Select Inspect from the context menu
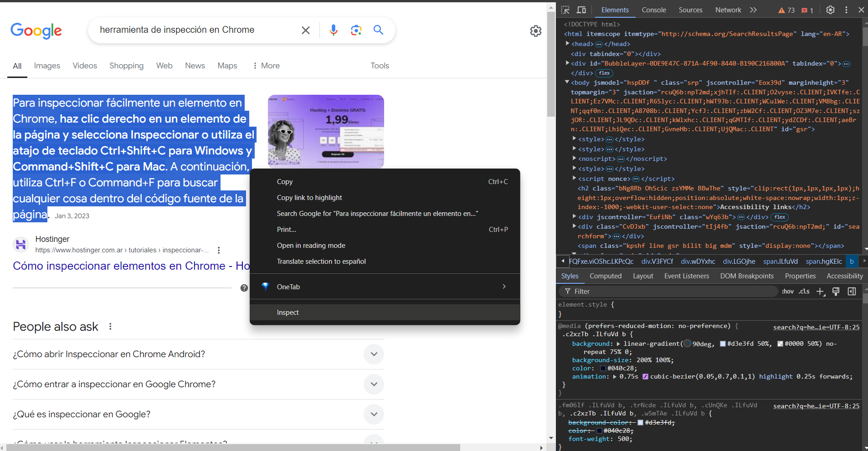Viewport: 868px width, 451px height. coord(288,313)
